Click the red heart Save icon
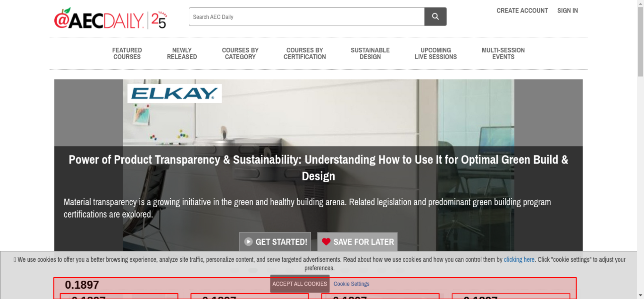 click(x=326, y=242)
